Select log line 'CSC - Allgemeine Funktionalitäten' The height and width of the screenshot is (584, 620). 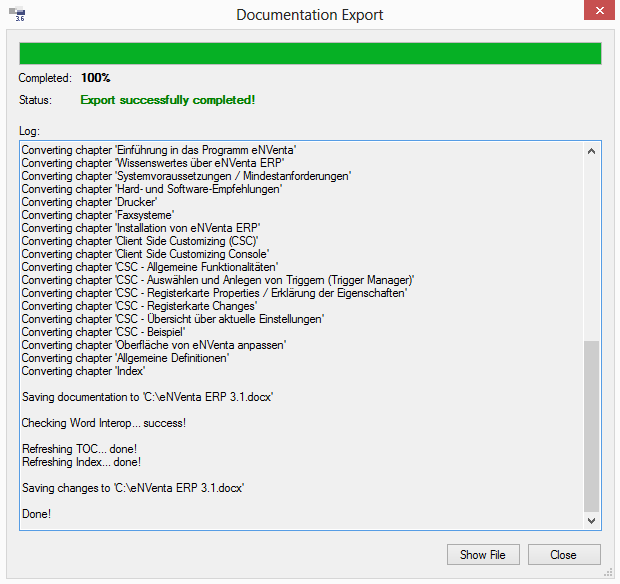[x=150, y=268]
